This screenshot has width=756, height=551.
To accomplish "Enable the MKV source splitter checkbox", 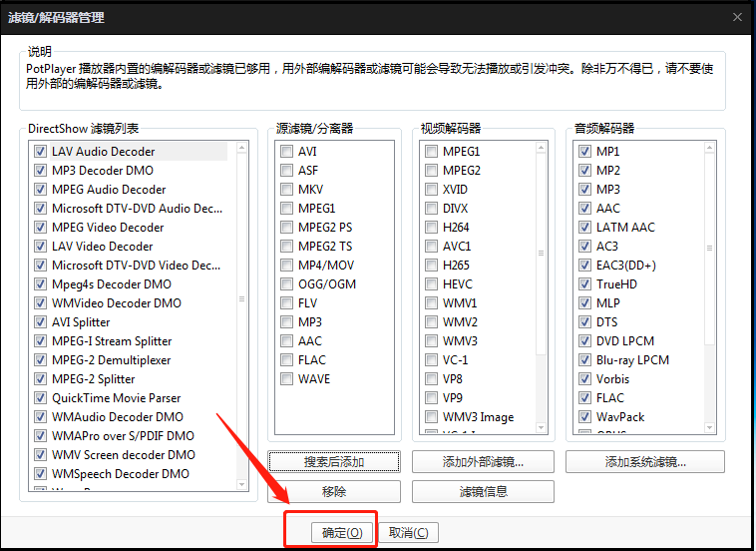I will point(287,190).
